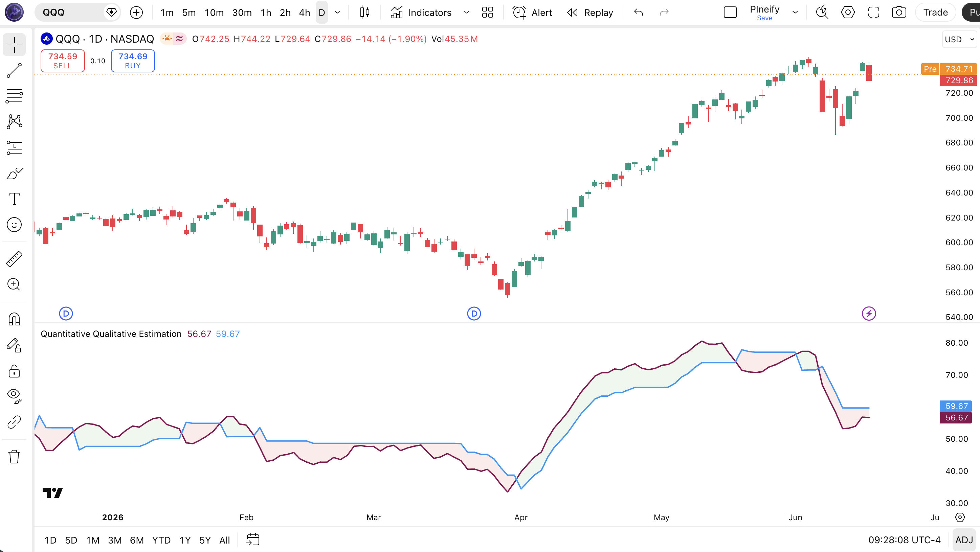Select the text annotation tool
The width and height of the screenshot is (980, 552).
[x=15, y=199]
